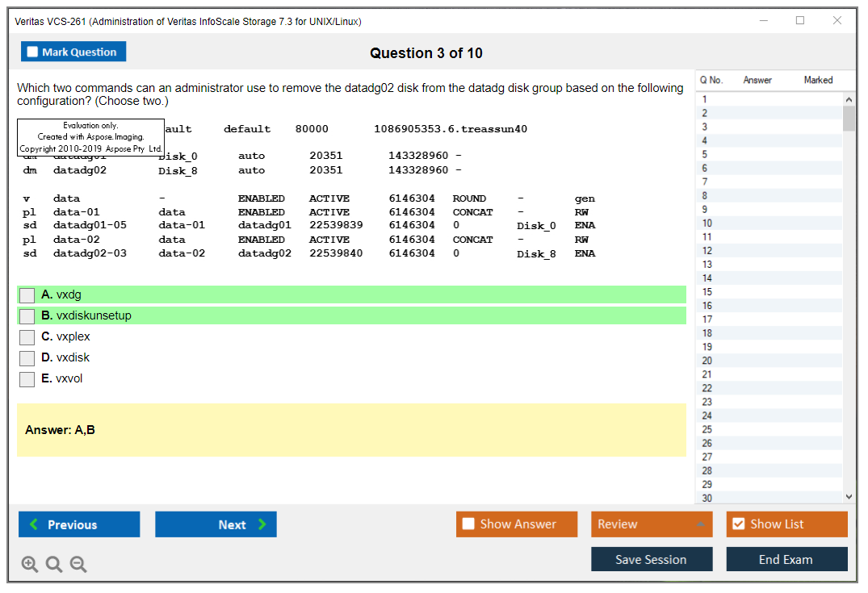Click the reset zoom magnifier icon
The image size is (868, 593).
tap(54, 565)
